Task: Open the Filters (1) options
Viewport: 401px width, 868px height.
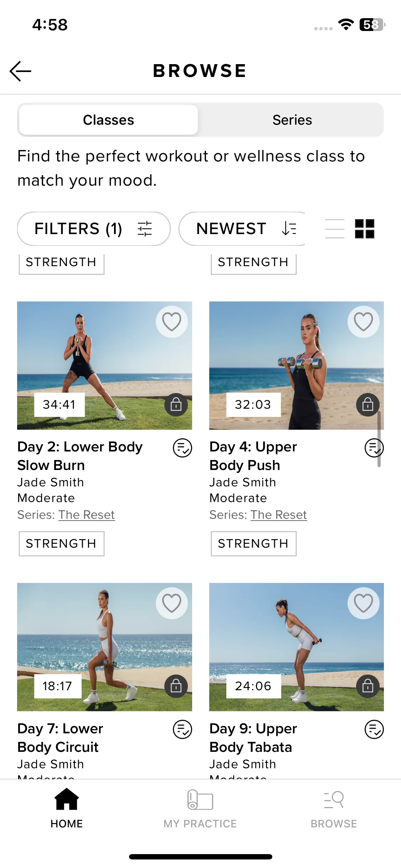Action: pyautogui.click(x=94, y=229)
